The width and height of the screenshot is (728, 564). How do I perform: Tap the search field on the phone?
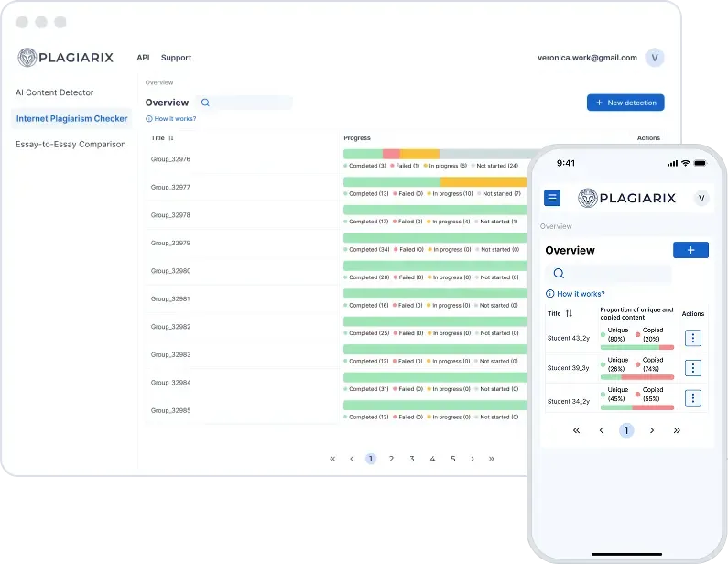point(608,274)
